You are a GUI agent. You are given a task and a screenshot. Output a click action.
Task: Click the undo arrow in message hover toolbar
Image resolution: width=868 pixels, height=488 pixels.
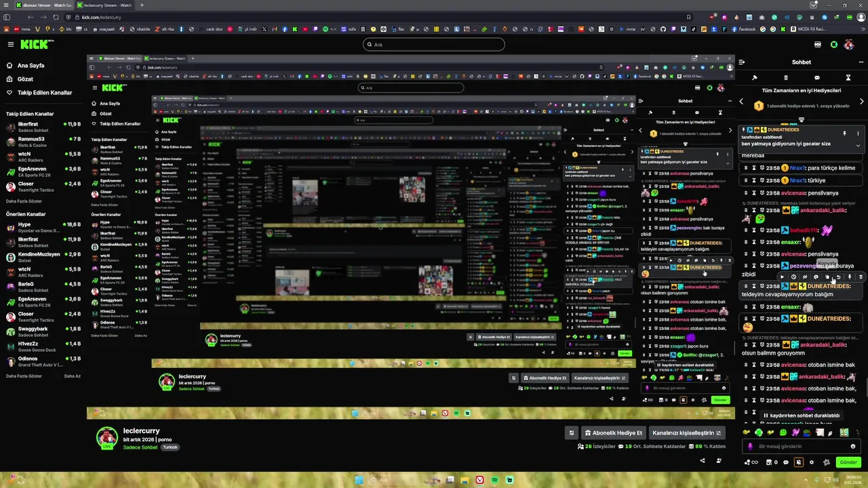point(838,277)
